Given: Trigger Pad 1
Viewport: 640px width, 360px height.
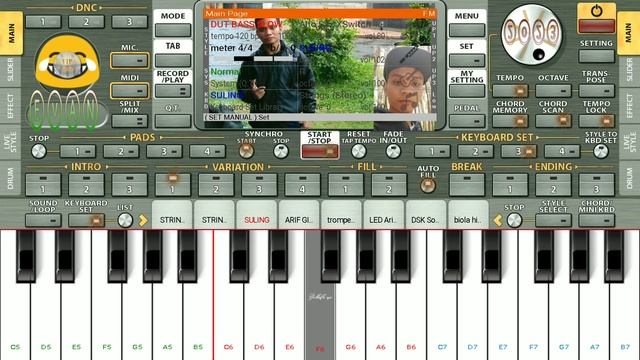Looking at the screenshot, I should pos(78,151).
